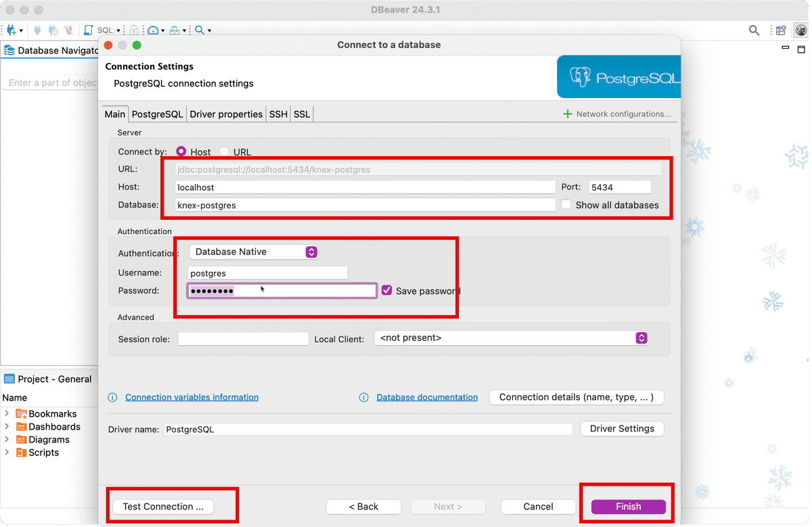The height and width of the screenshot is (527, 812).
Task: Open the driver boxes dropdown arrow
Action: (185, 30)
